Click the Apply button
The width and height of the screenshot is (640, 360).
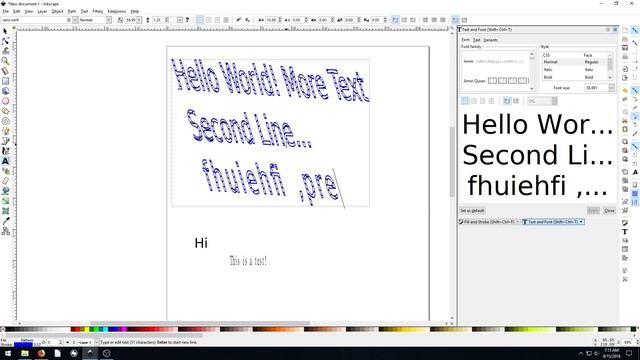(593, 211)
